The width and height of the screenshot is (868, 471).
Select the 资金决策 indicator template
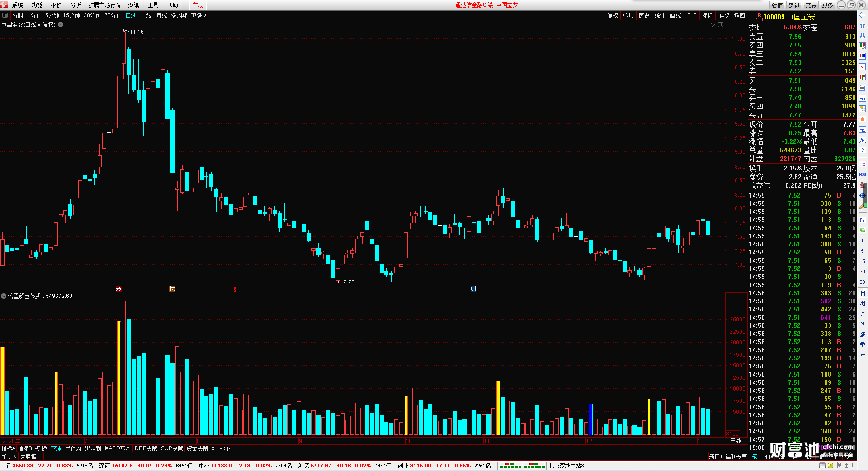tap(197, 448)
